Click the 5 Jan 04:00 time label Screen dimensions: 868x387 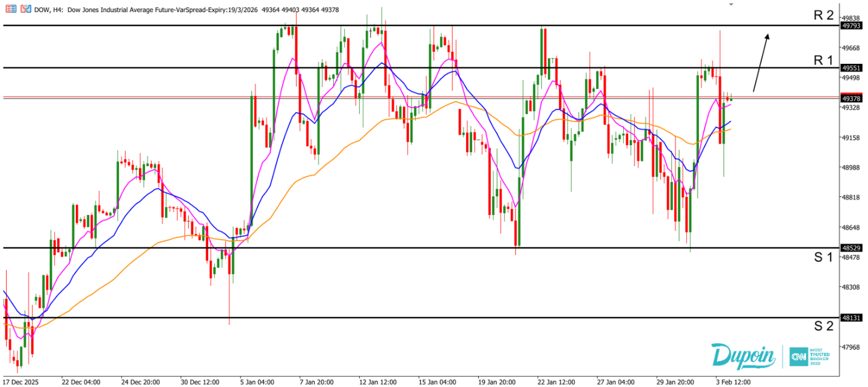pos(259,382)
